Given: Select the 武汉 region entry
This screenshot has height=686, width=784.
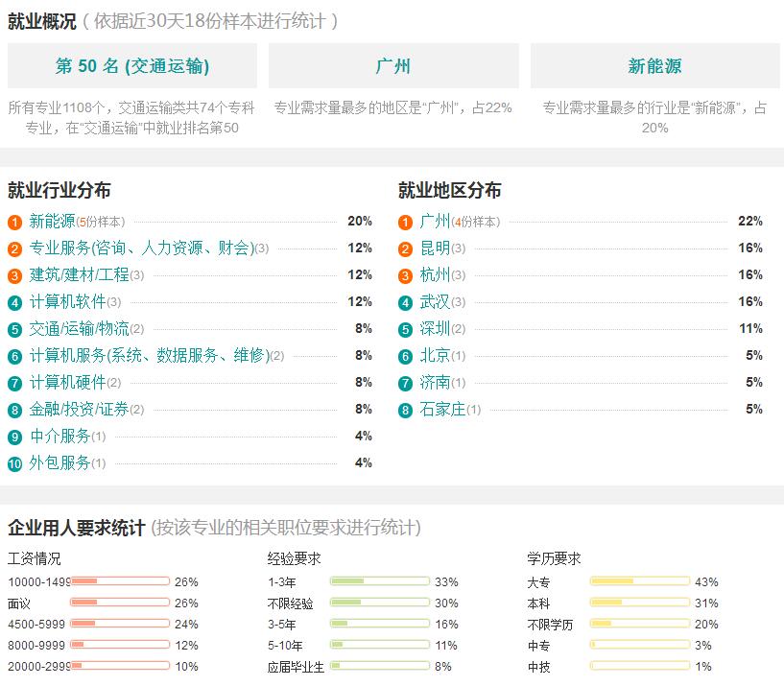Looking at the screenshot, I should pyautogui.click(x=435, y=302).
